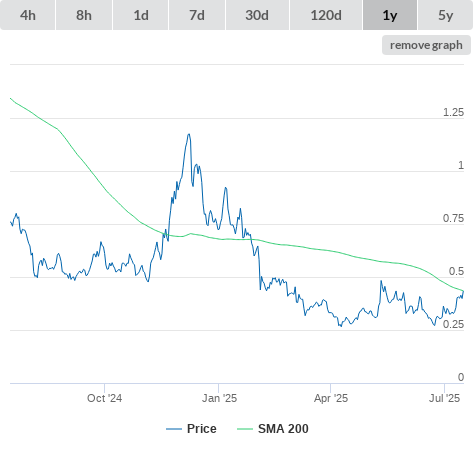Switch to the 4h time range tab

(x=28, y=15)
